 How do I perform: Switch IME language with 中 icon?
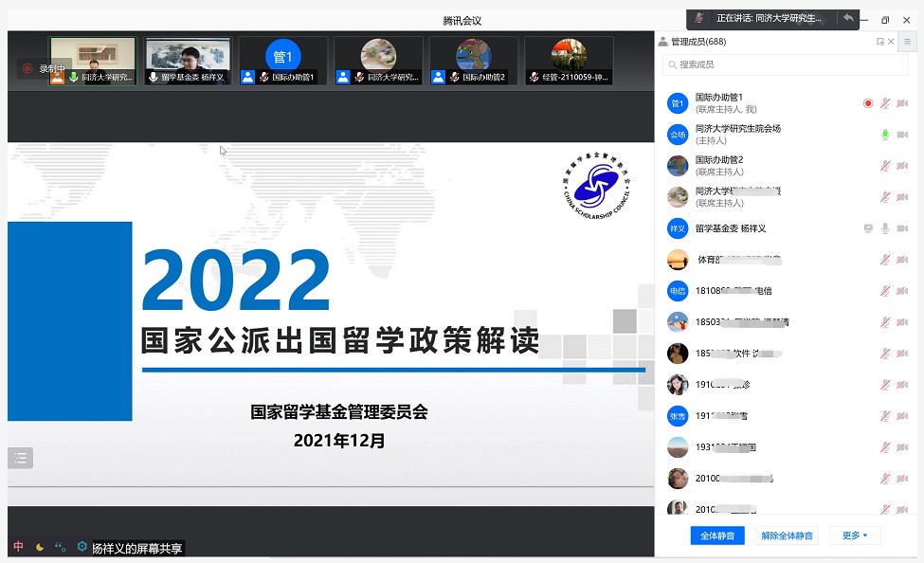19,547
